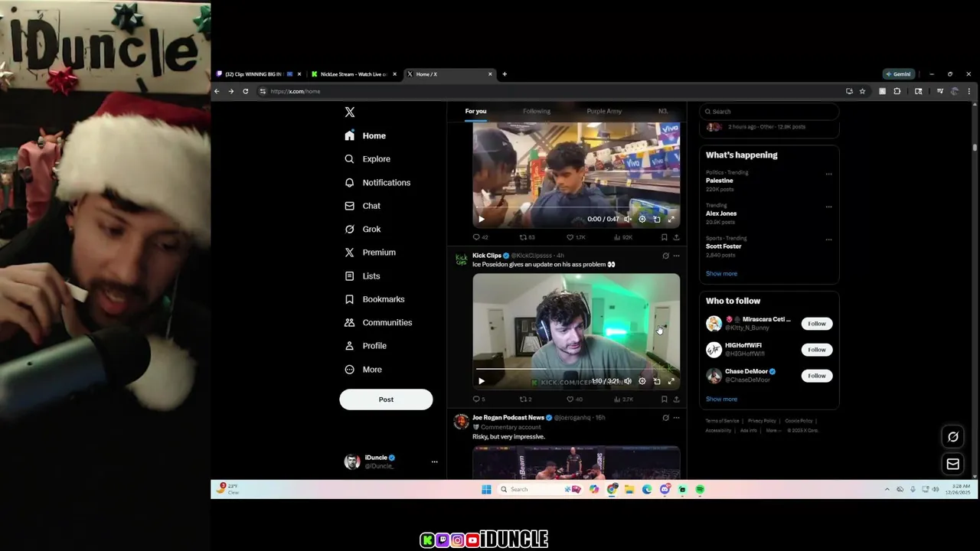Open a new browser tab
The width and height of the screenshot is (980, 551).
pyautogui.click(x=505, y=74)
